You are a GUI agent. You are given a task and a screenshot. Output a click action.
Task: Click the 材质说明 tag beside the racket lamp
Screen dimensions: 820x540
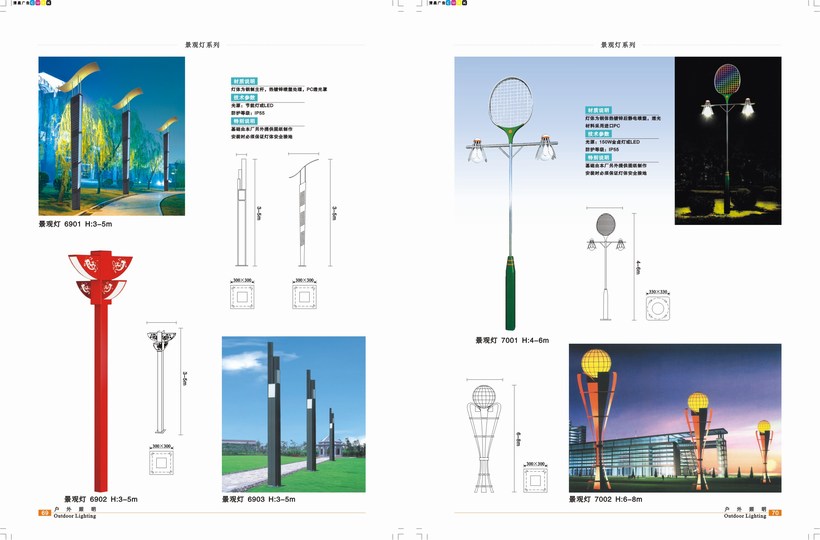coord(599,108)
